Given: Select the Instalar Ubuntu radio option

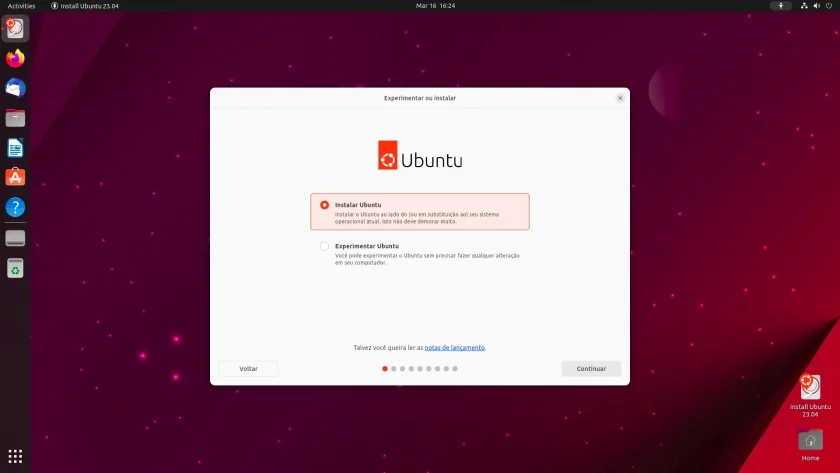Looking at the screenshot, I should coord(325,205).
